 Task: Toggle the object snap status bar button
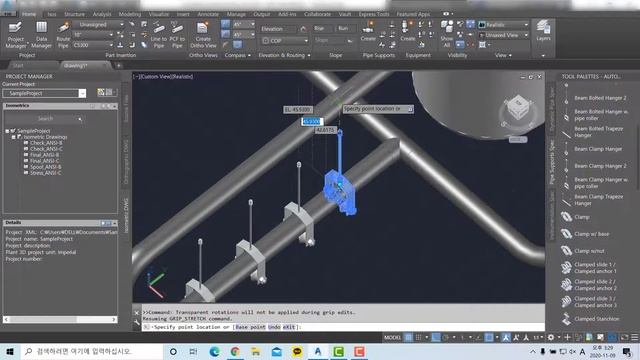click(489, 337)
